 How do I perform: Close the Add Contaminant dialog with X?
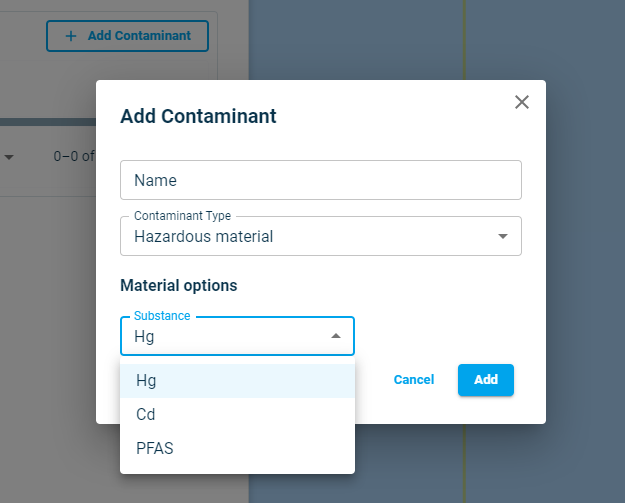coord(521,102)
